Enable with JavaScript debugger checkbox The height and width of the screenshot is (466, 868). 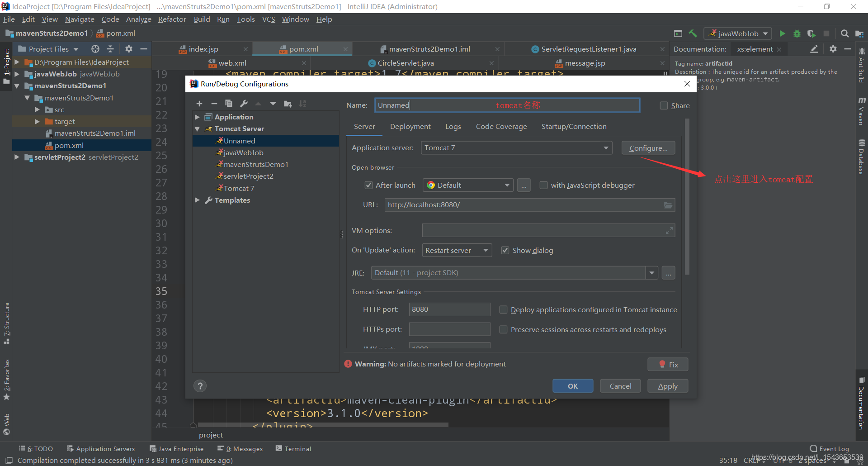tap(544, 185)
